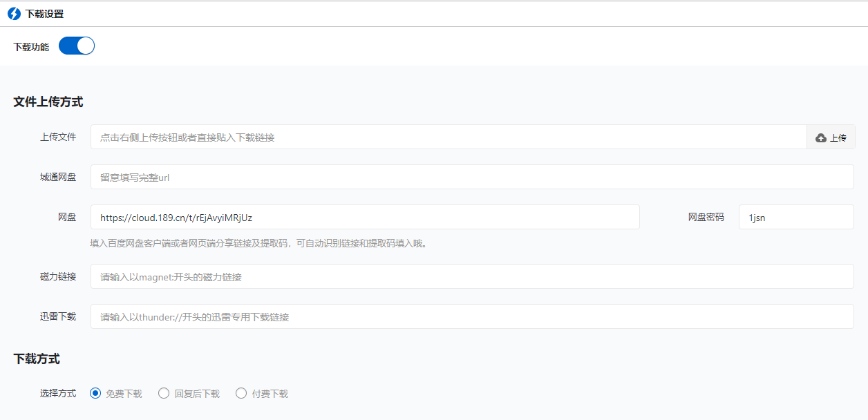Click the 迅雷下载 field label
The height and width of the screenshot is (420, 868).
point(58,316)
